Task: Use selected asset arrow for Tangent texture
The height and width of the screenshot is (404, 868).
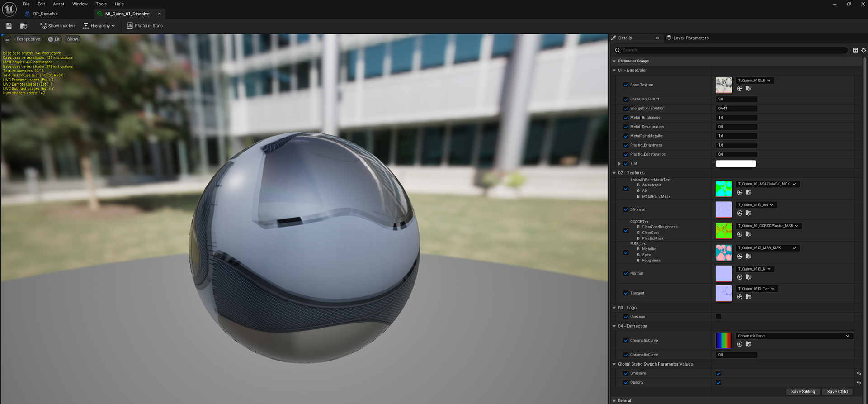Action: [740, 297]
